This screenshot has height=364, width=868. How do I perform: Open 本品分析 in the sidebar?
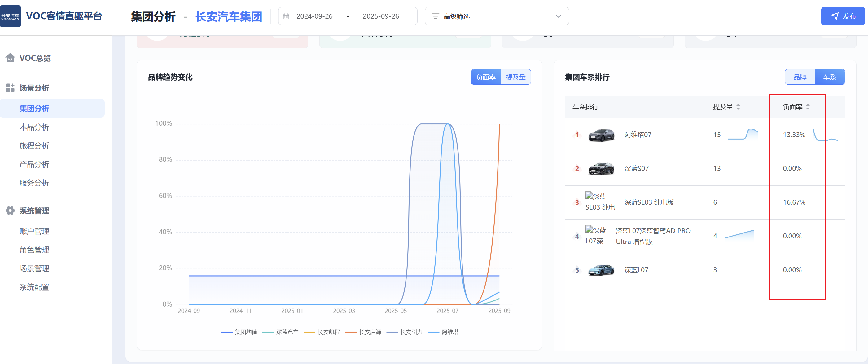tap(34, 127)
